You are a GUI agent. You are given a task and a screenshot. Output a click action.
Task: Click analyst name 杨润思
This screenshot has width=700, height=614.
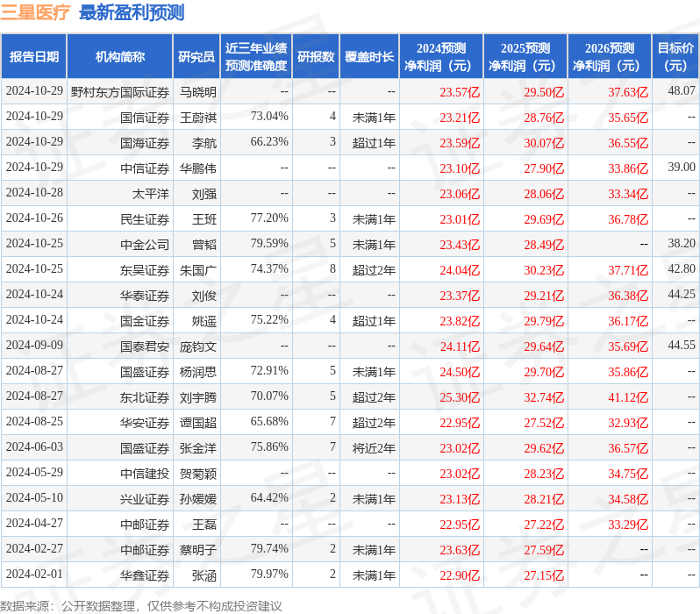[x=197, y=373]
